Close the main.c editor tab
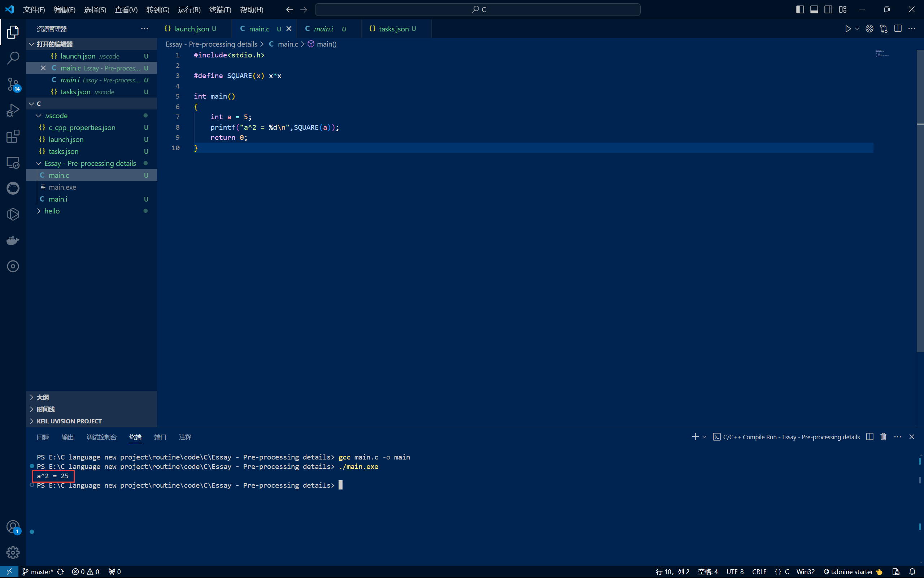This screenshot has height=578, width=924. [x=289, y=29]
